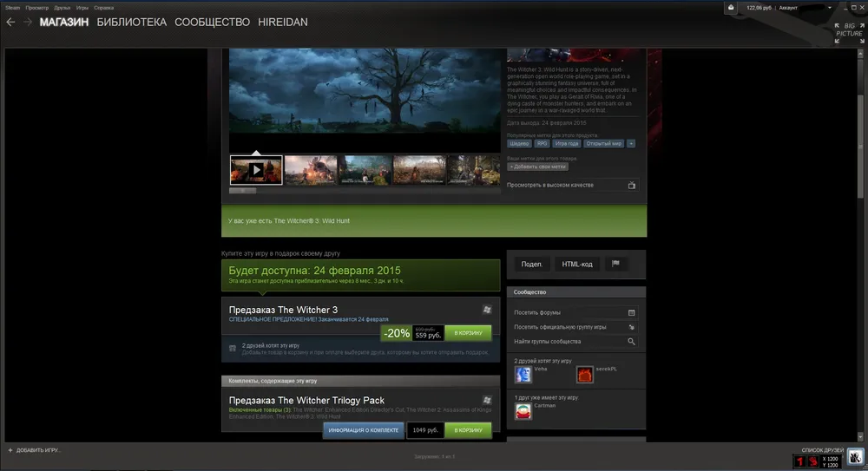Click the TV icon for high quality
Screen dimensions: 868x471
(x=632, y=185)
